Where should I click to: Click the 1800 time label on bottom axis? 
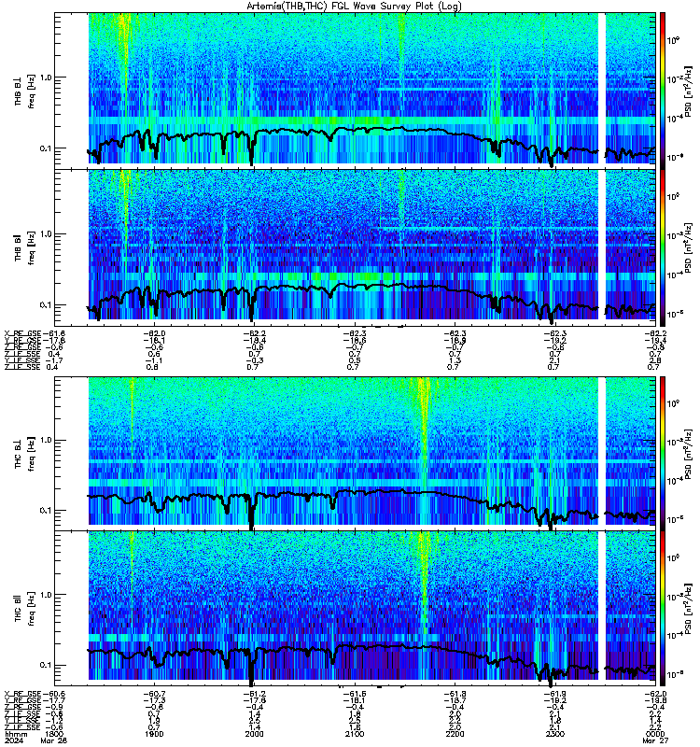pos(53,734)
